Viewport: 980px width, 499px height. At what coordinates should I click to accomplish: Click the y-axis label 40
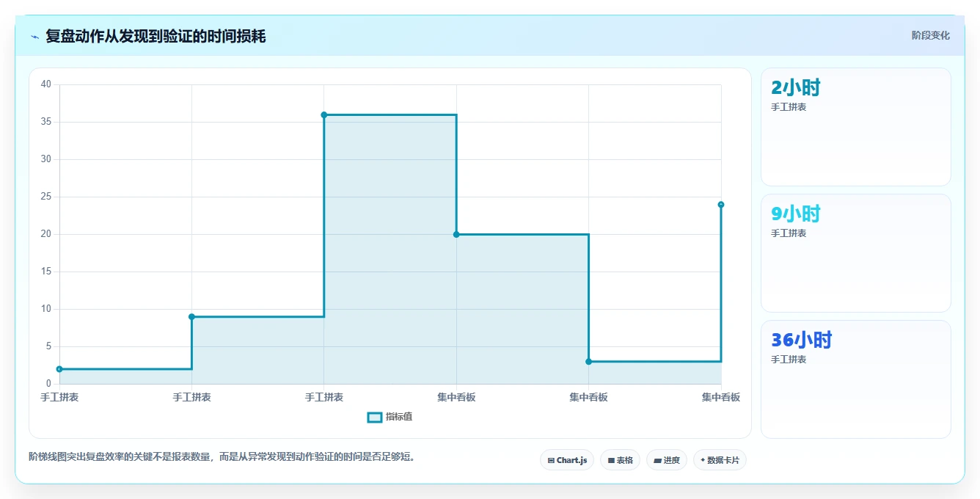[46, 84]
